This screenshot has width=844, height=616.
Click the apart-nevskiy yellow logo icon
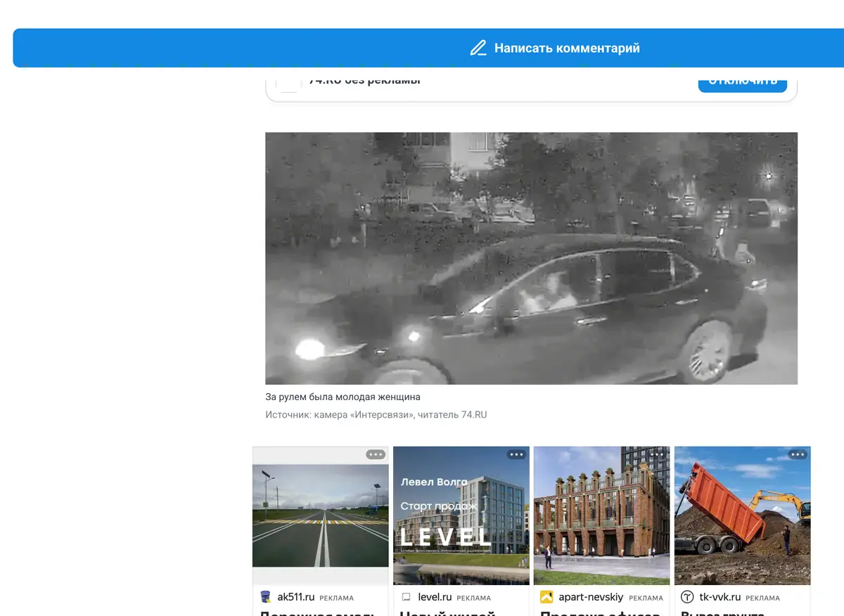tap(546, 597)
